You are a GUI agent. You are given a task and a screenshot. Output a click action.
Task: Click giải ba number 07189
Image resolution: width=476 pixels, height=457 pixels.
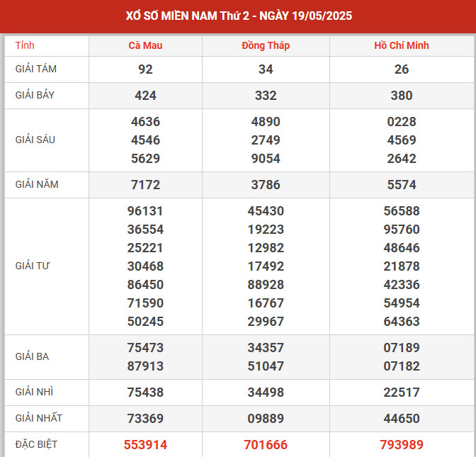pyautogui.click(x=402, y=348)
